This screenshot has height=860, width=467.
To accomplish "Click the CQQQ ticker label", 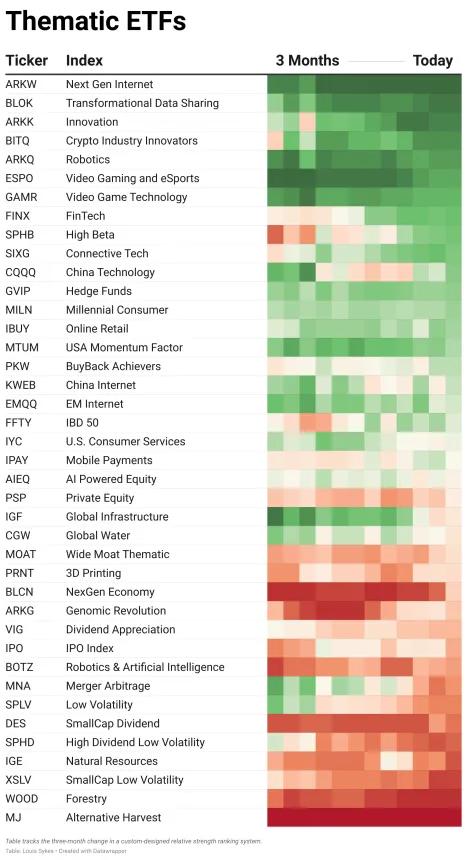I will point(20,272).
